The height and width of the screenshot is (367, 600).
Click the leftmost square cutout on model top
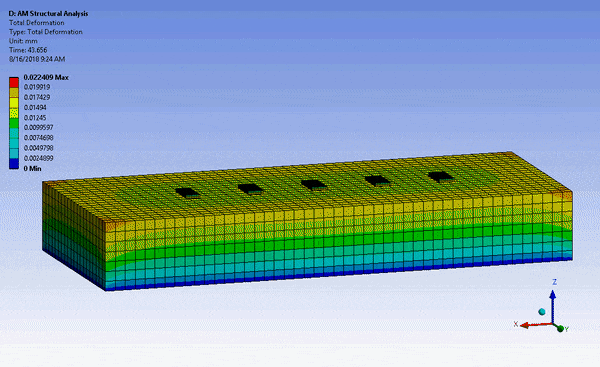point(188,193)
